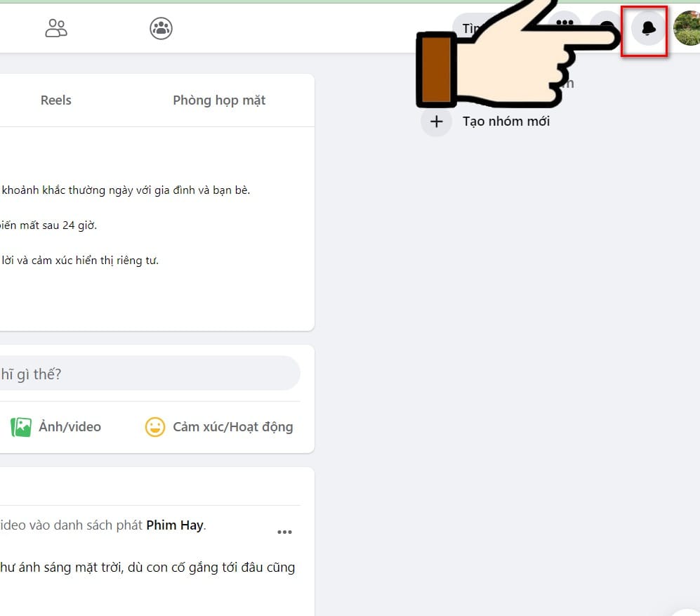The height and width of the screenshot is (616, 700).
Task: Open the profile picture account menu
Action: (x=687, y=29)
